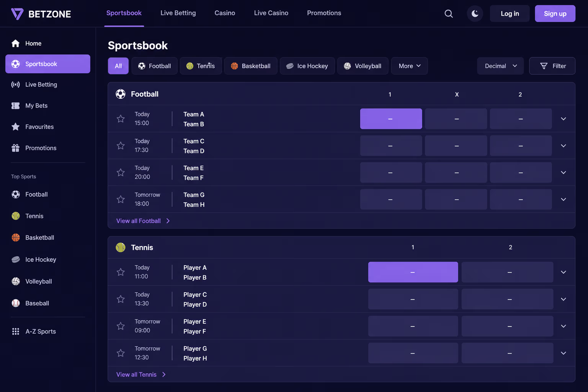Image resolution: width=588 pixels, height=392 pixels.
Task: Open the View all Football link
Action: point(143,221)
